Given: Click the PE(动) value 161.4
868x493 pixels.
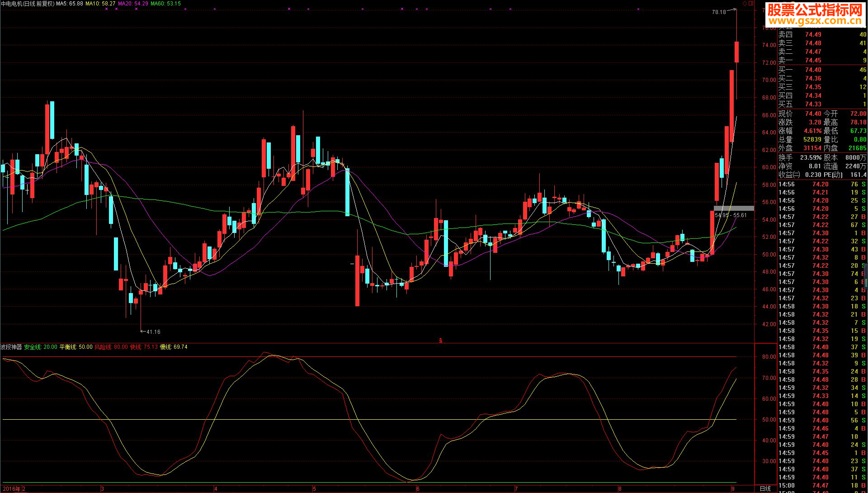Looking at the screenshot, I should 858,175.
